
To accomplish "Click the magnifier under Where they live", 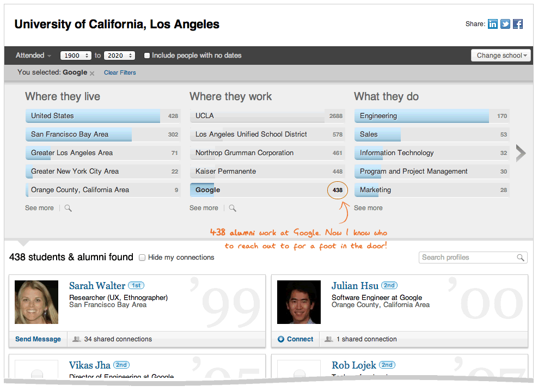I will point(68,208).
